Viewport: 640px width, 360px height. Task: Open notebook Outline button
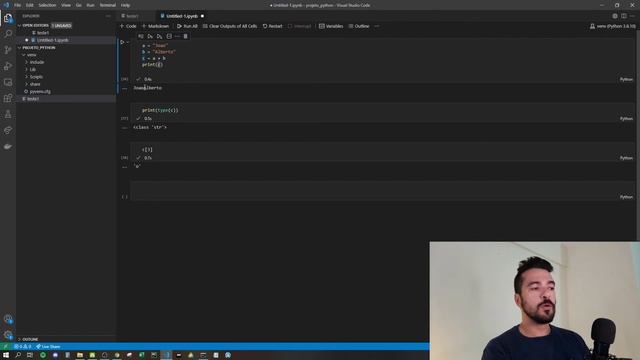click(359, 26)
